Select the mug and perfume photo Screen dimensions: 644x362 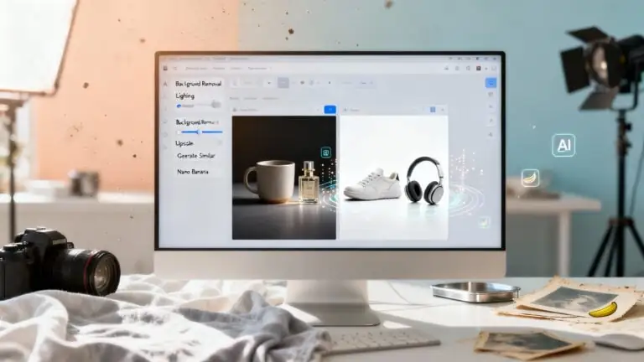(283, 178)
